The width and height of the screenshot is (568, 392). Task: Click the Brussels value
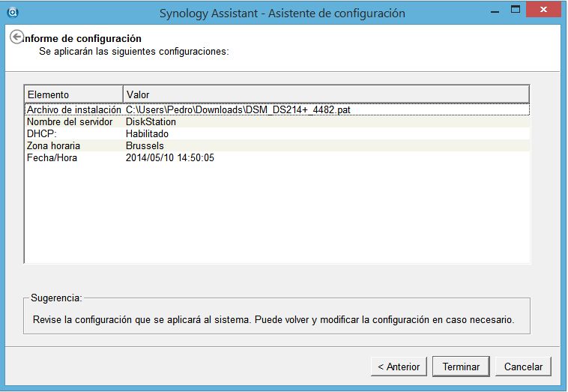[145, 145]
